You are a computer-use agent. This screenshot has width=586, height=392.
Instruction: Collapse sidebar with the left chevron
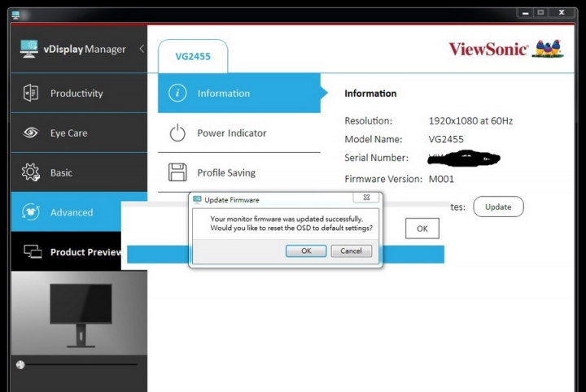(x=142, y=49)
